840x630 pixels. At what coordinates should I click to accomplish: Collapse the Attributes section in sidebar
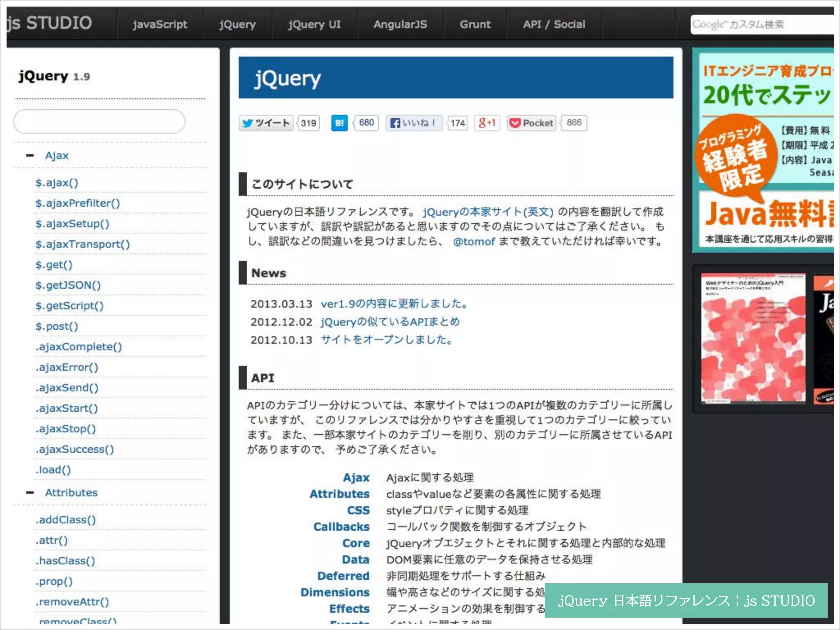30,493
